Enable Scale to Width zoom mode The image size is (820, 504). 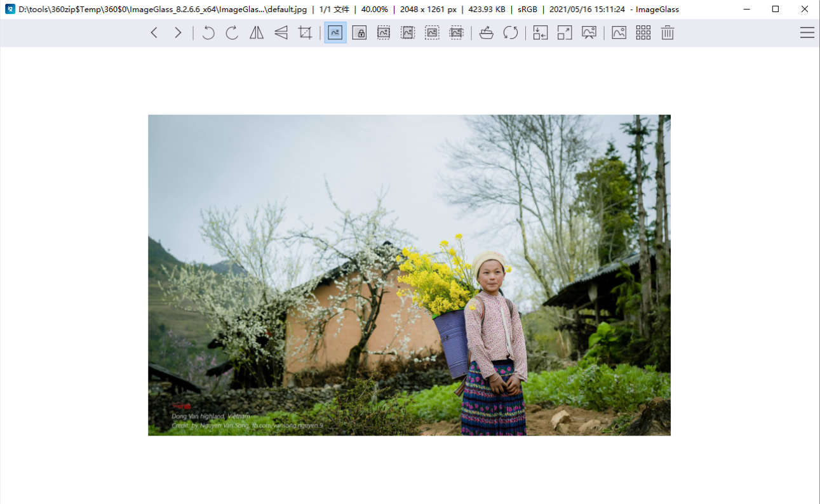coord(384,33)
